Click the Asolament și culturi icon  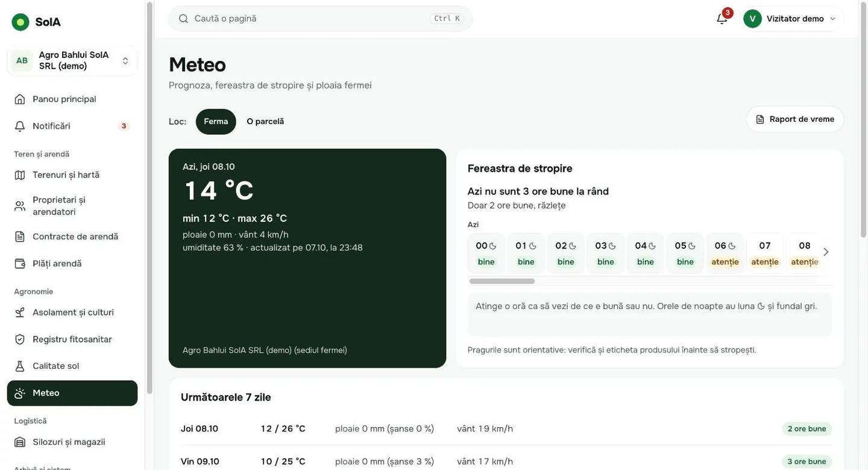point(20,312)
